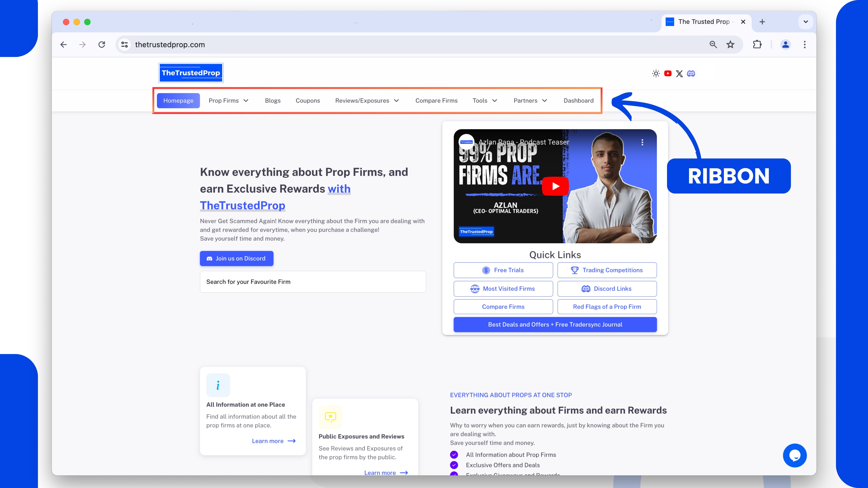
Task: Click Best Deals and Offers + Free Tradersync Journal
Action: pyautogui.click(x=555, y=325)
